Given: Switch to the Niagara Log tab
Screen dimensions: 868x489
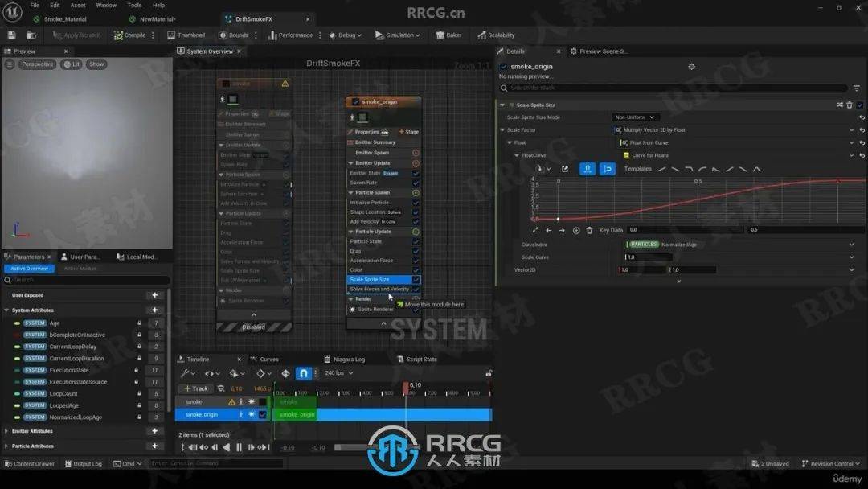Looking at the screenshot, I should click(x=344, y=360).
